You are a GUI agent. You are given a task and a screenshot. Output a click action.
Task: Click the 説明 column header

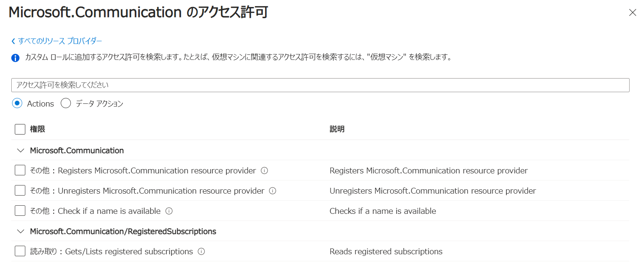(x=337, y=129)
